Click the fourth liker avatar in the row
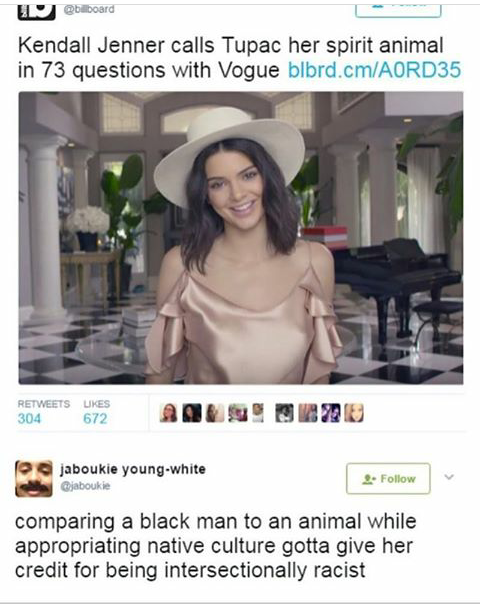The height and width of the screenshot is (604, 480). [x=238, y=413]
